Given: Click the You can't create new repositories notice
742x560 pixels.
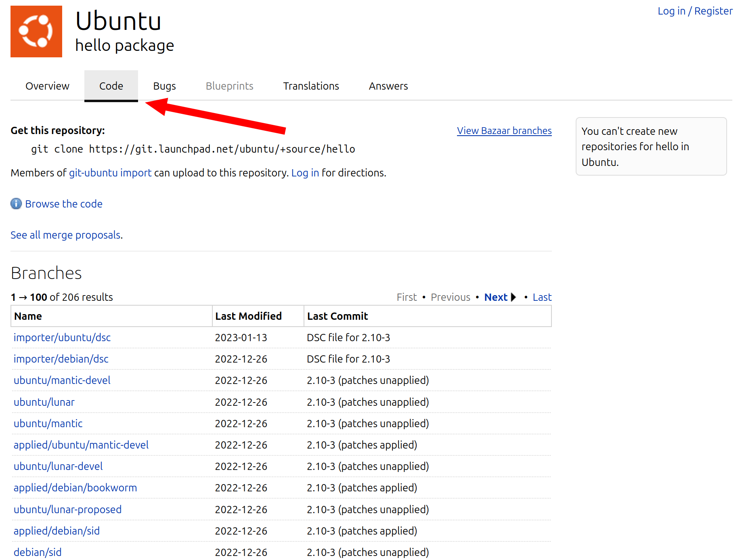Looking at the screenshot, I should (651, 147).
